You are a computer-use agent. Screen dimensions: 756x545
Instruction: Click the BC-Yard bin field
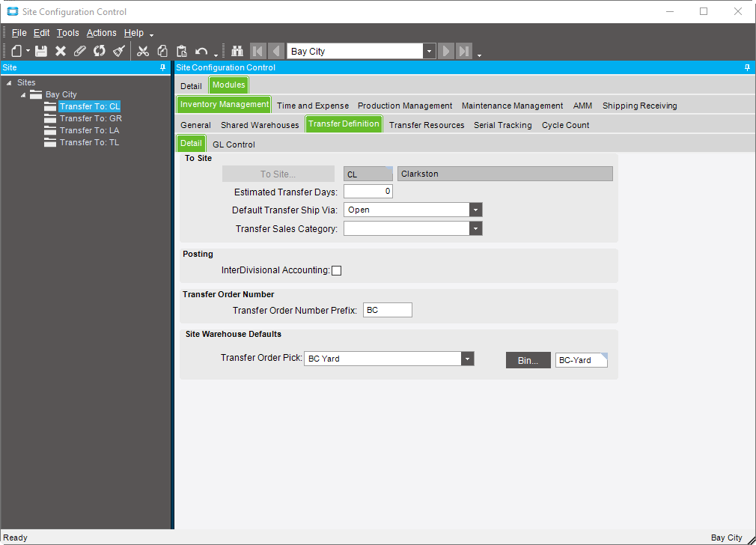coord(581,360)
